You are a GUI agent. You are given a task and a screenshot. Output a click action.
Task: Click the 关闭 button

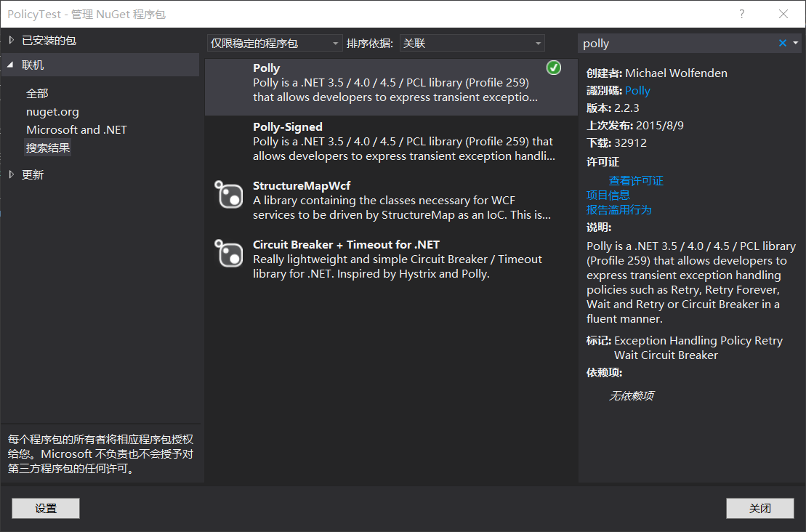pos(759,508)
